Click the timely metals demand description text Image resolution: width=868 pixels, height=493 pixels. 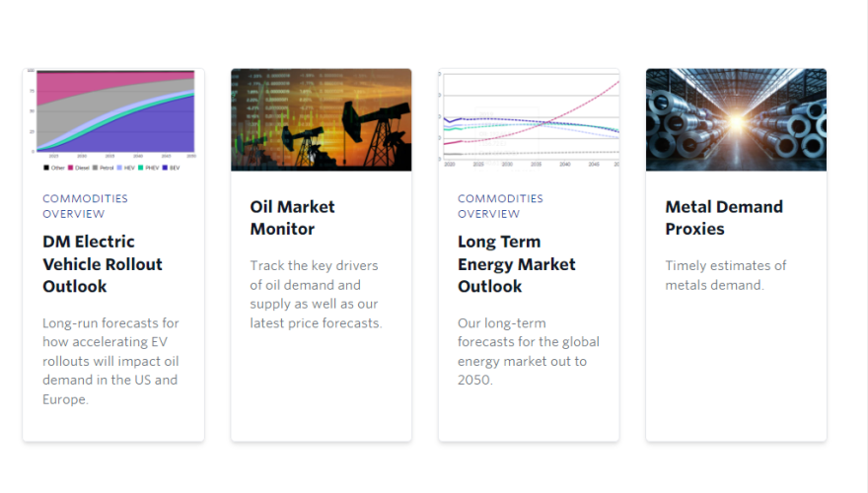(x=725, y=275)
